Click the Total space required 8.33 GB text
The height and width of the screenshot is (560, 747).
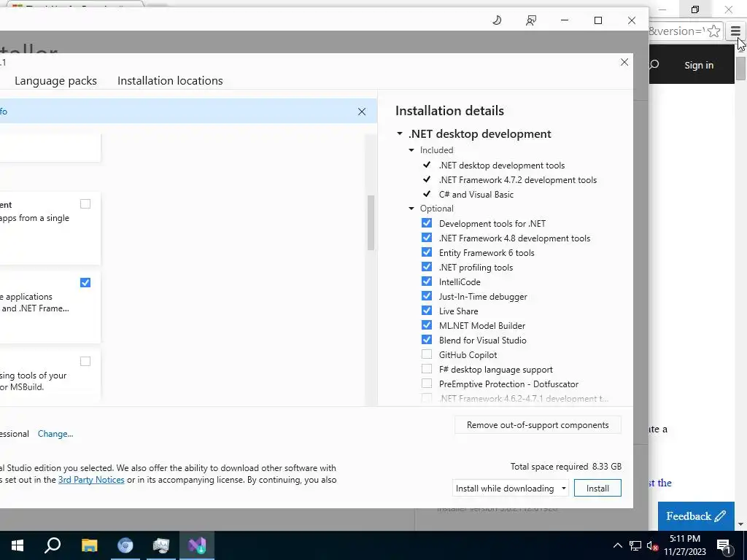point(565,467)
